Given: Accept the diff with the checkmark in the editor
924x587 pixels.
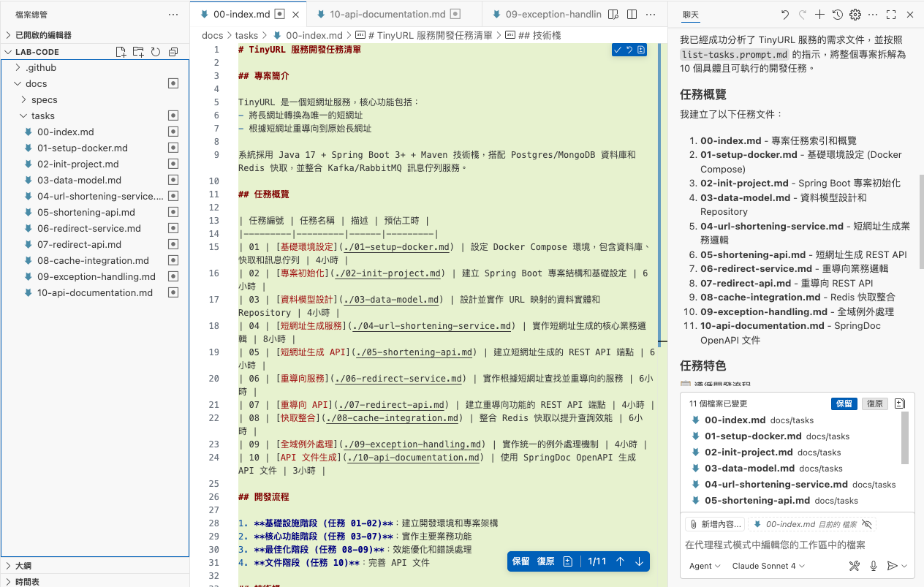Looking at the screenshot, I should [618, 50].
